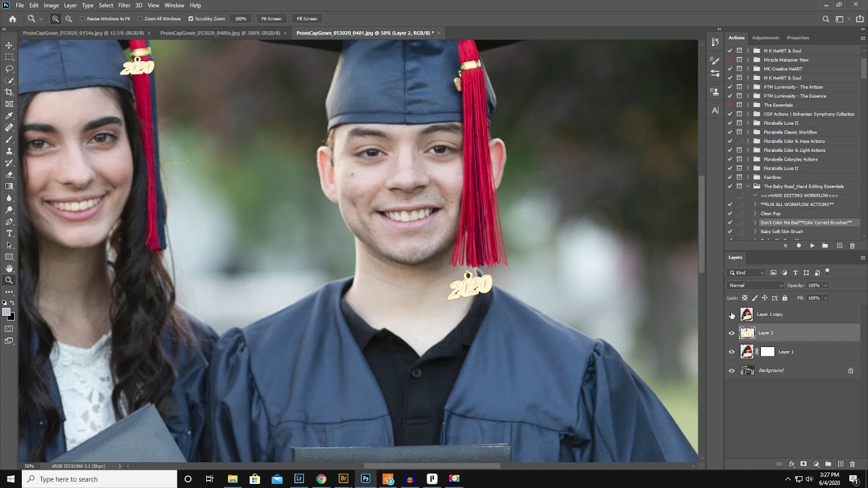Select the Frame tool
Image resolution: width=868 pixels, height=488 pixels.
coord(9,104)
